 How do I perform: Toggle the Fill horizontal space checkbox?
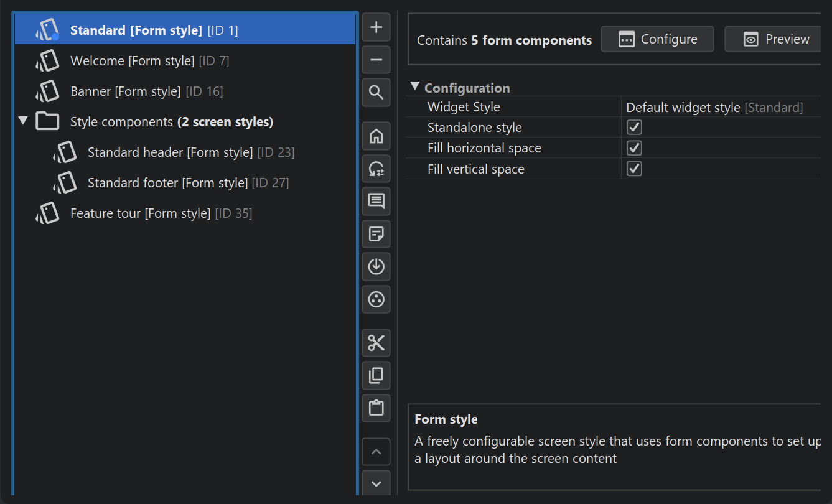pyautogui.click(x=634, y=148)
